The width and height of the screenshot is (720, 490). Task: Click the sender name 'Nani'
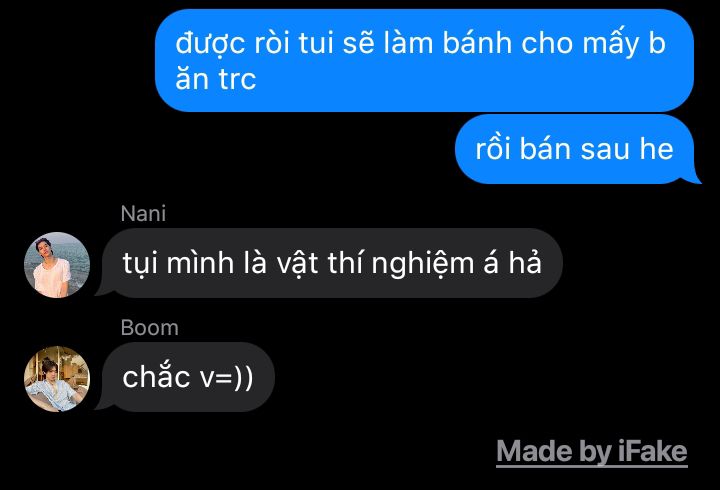point(143,214)
